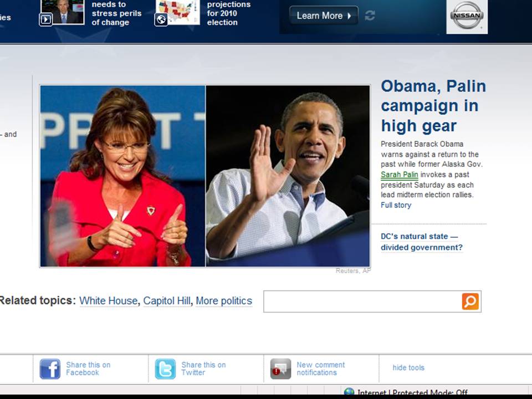This screenshot has width=532, height=399.
Task: Open the Sarah Palin hyperlink
Action: (399, 175)
